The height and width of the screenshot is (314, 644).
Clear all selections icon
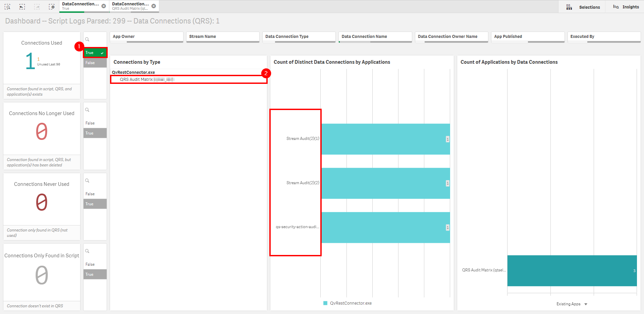coord(52,7)
